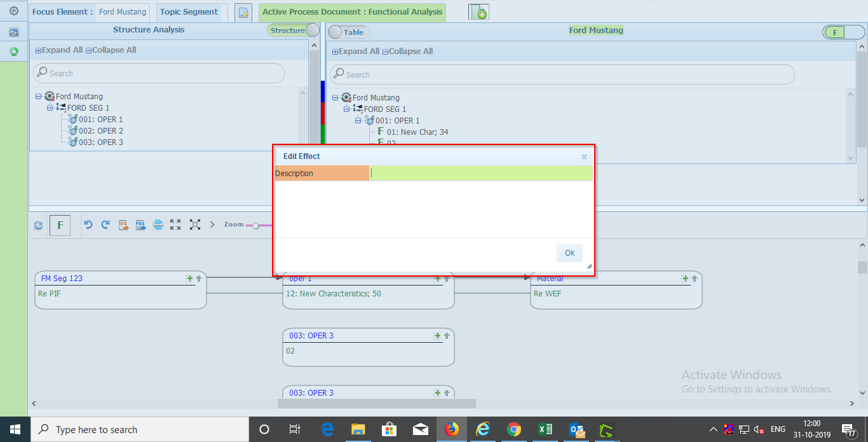868x442 pixels.
Task: Click the up arrow on Material node
Action: tap(695, 279)
